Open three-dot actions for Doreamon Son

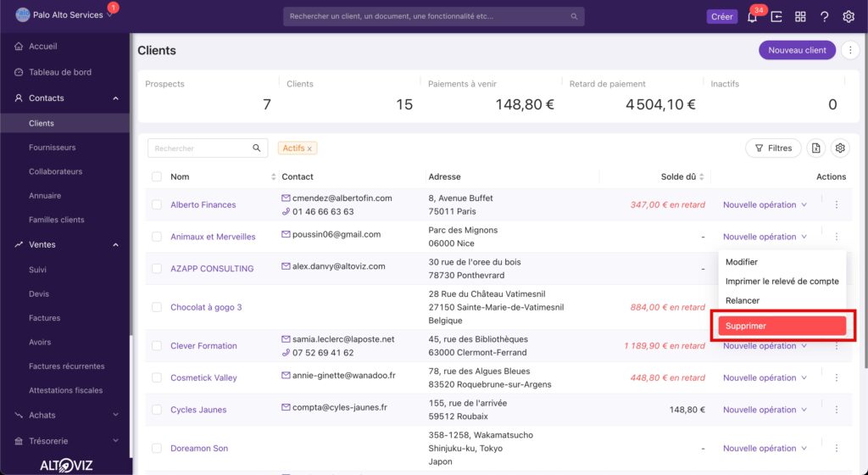pyautogui.click(x=837, y=449)
